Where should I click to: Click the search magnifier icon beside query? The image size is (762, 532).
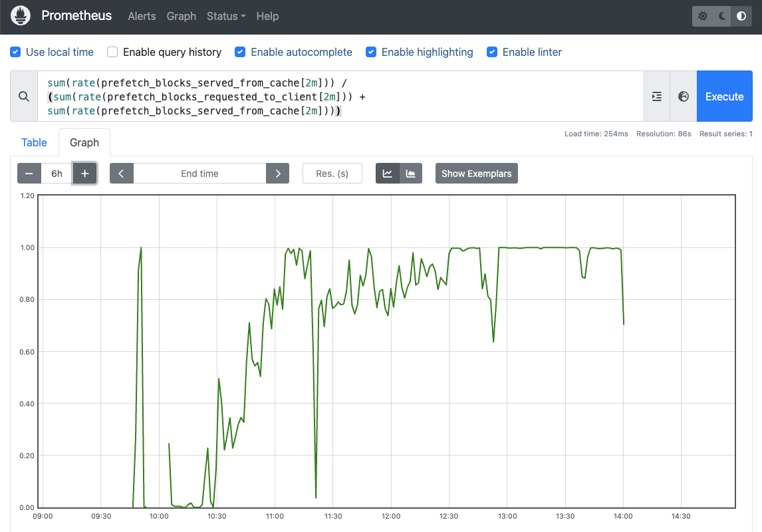(x=24, y=96)
